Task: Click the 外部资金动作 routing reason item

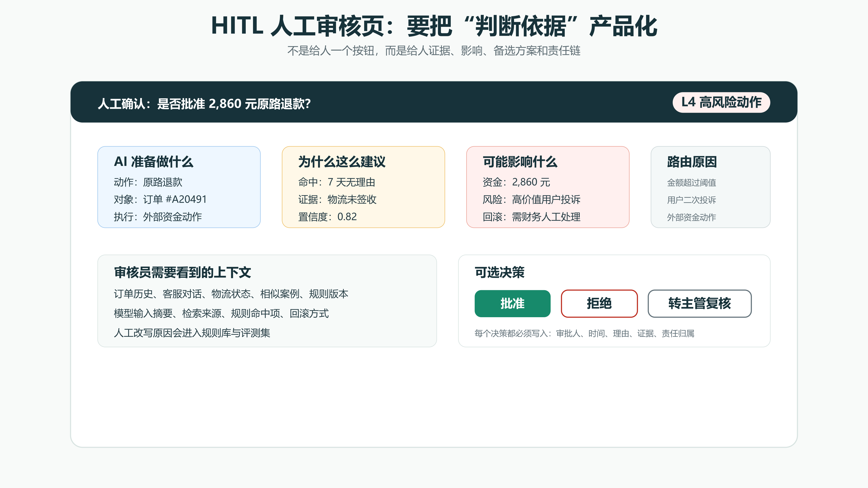Action: pos(691,217)
